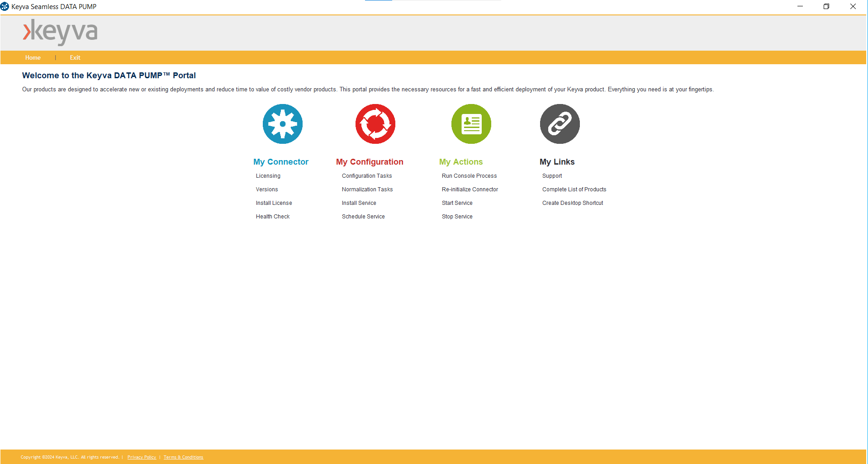Screen dimensions: 868x464
Task: Open the Privacy Policy footer link
Action: [142, 457]
